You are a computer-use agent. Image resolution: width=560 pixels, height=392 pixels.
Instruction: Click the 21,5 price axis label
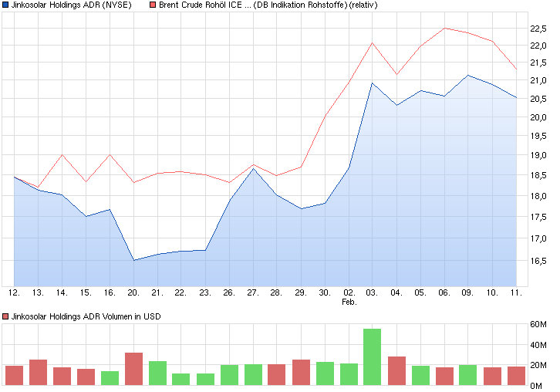(538, 63)
